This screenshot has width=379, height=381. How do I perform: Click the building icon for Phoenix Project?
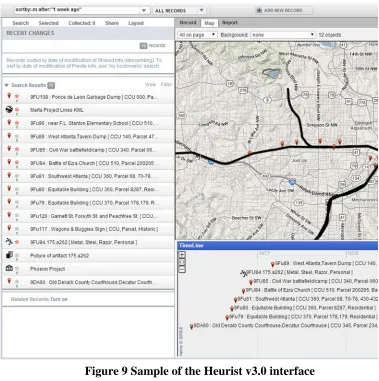(x=9, y=268)
